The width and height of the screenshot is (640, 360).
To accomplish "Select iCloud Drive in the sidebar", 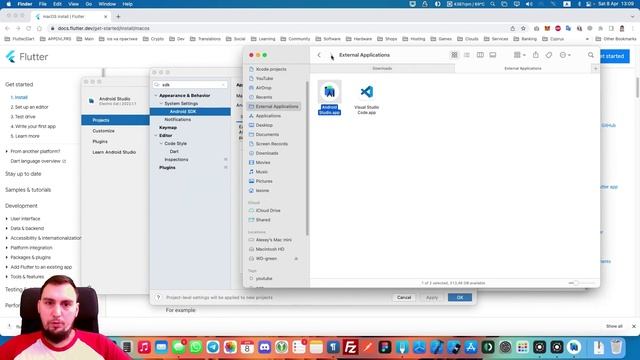I will tap(268, 211).
